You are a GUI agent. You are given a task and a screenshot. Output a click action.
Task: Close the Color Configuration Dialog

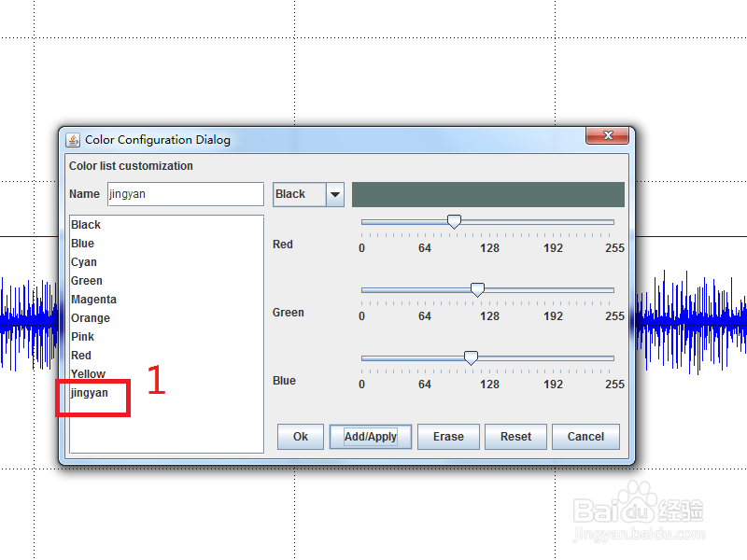608,135
